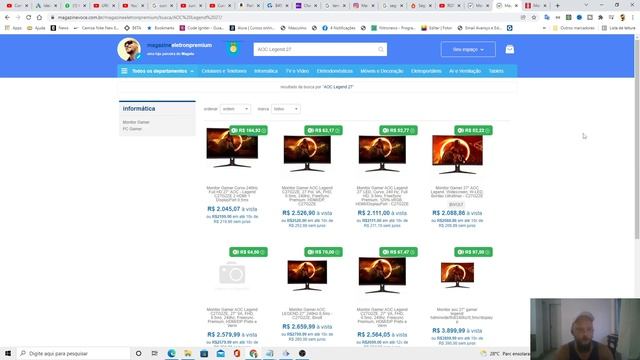Click the gold badge icon beside store name
Viewport: 640px width, 360px height.
click(233, 48)
